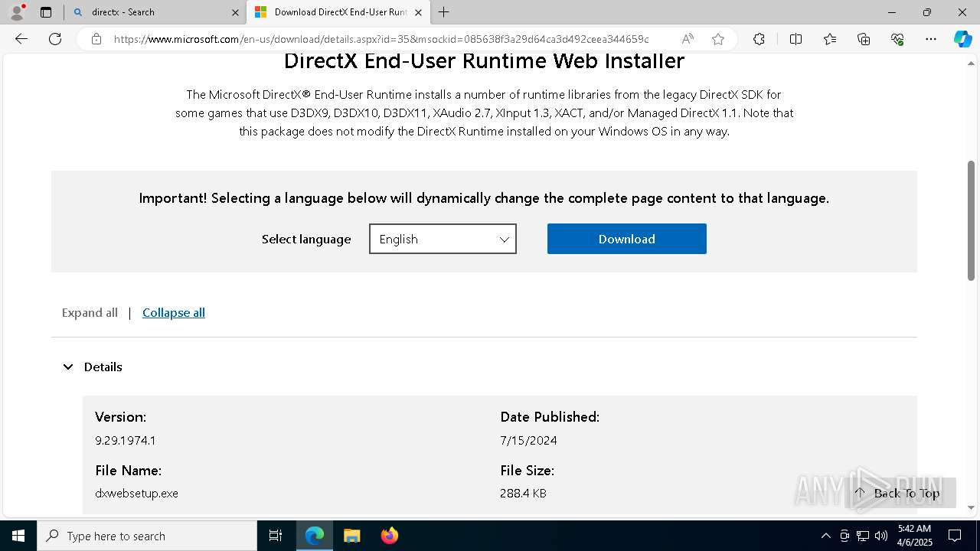Open the browser profile icon
Screen dimensions: 980x551
17,12
